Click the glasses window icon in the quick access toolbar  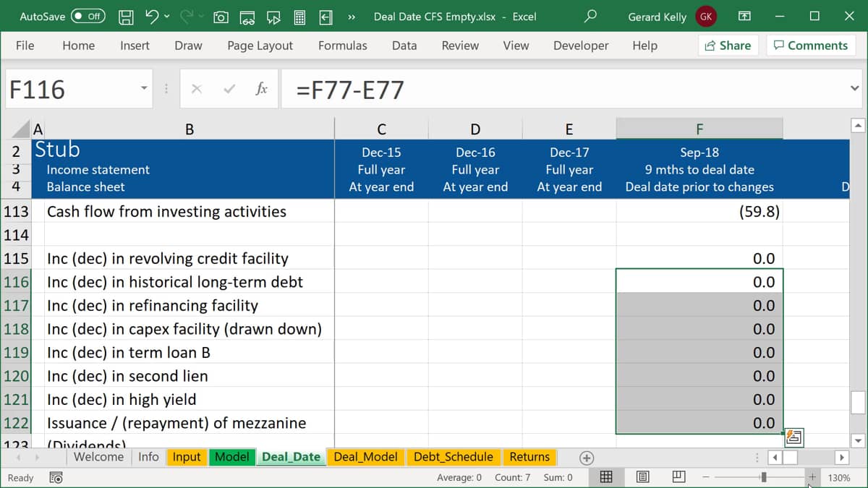pyautogui.click(x=247, y=17)
